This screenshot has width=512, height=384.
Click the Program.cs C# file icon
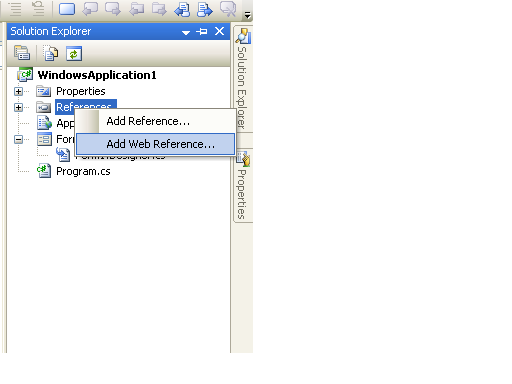(x=44, y=171)
